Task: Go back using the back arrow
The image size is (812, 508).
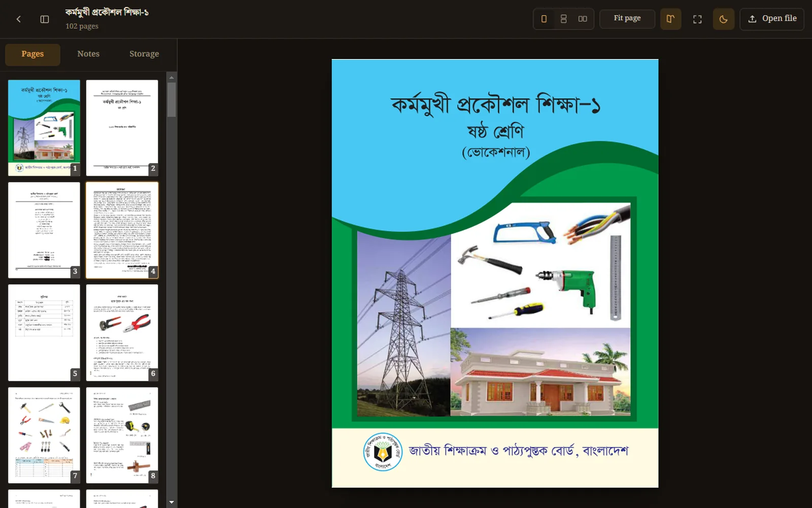Action: 19,19
